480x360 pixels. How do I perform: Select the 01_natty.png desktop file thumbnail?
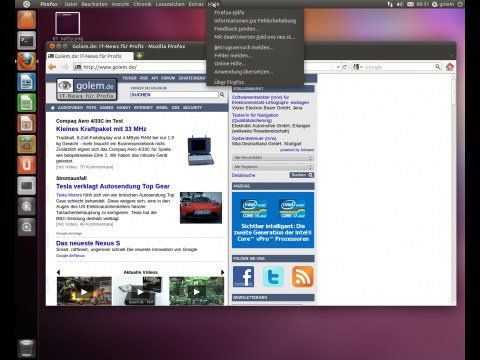click(x=68, y=24)
